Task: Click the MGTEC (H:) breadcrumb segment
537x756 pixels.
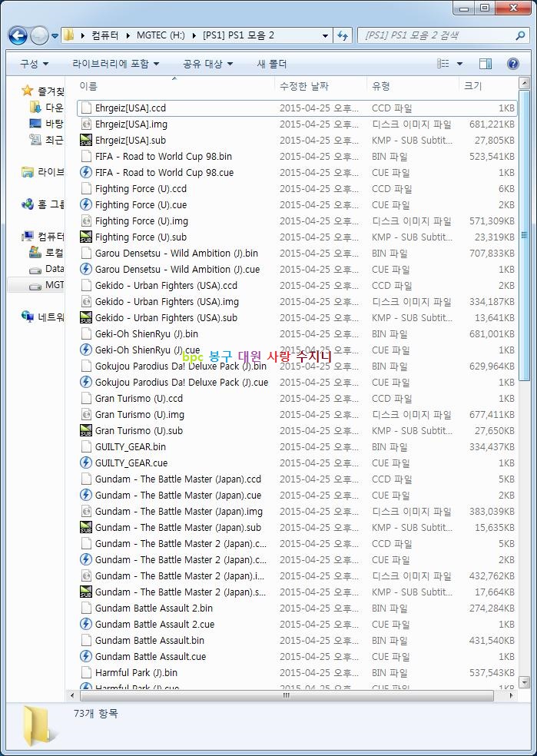Action: click(161, 35)
